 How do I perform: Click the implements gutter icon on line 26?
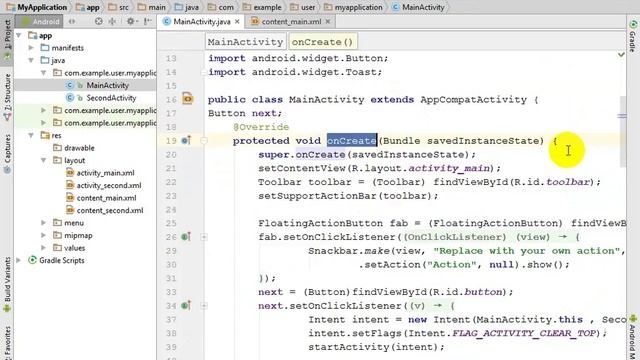click(x=186, y=237)
